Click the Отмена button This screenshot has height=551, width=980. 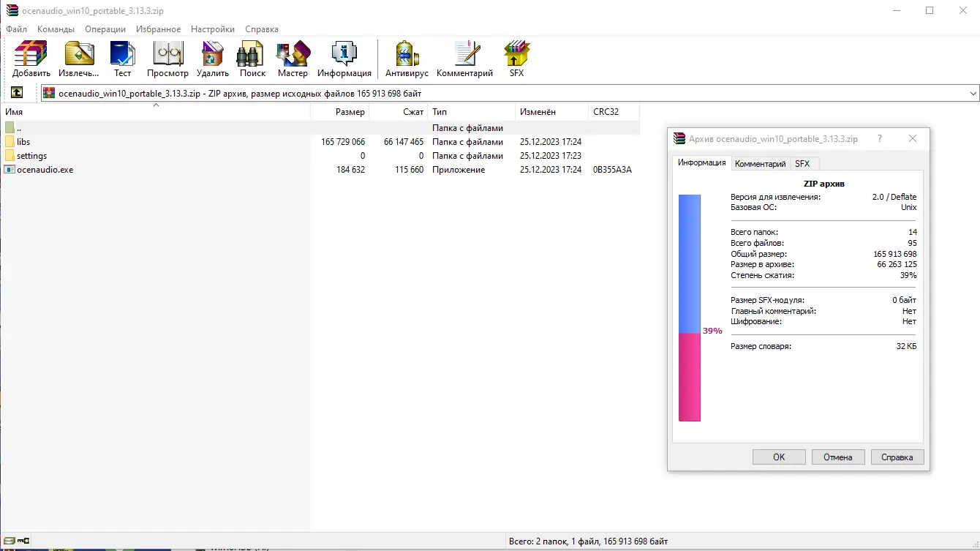(838, 457)
